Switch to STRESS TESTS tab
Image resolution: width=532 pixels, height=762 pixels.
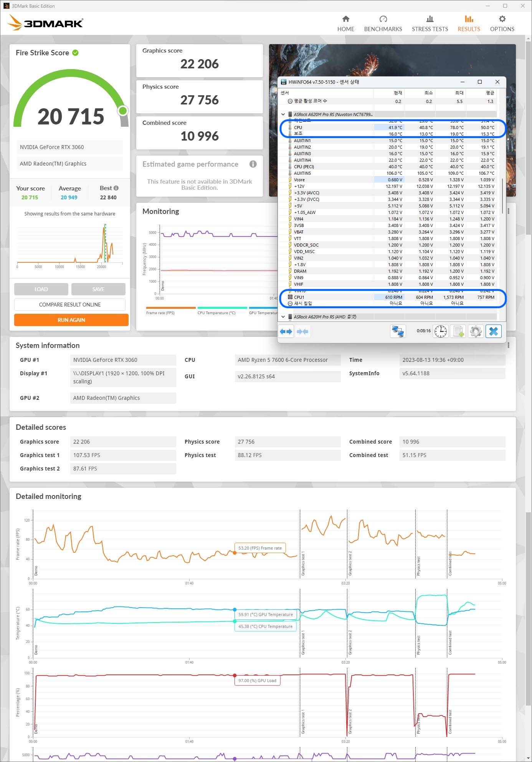click(x=430, y=24)
